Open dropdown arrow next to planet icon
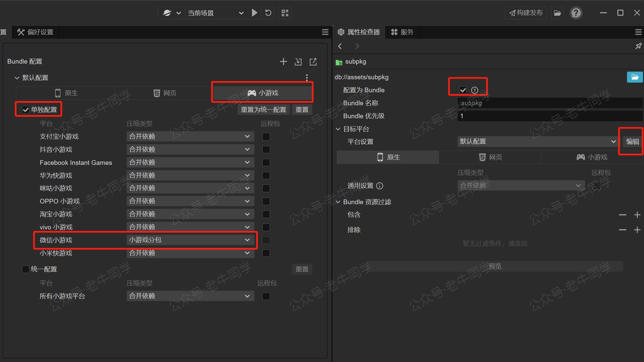Image resolution: width=644 pixels, height=362 pixels. click(x=179, y=13)
